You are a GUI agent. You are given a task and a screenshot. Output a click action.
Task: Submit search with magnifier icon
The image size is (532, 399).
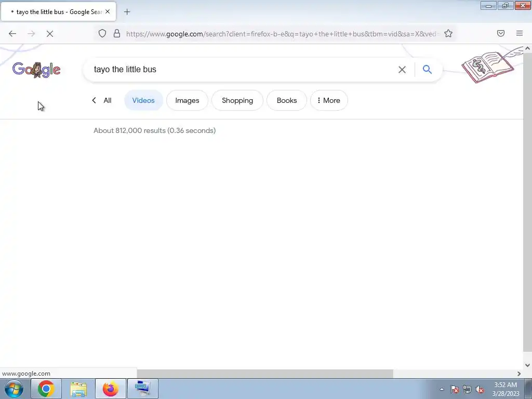coord(427,69)
